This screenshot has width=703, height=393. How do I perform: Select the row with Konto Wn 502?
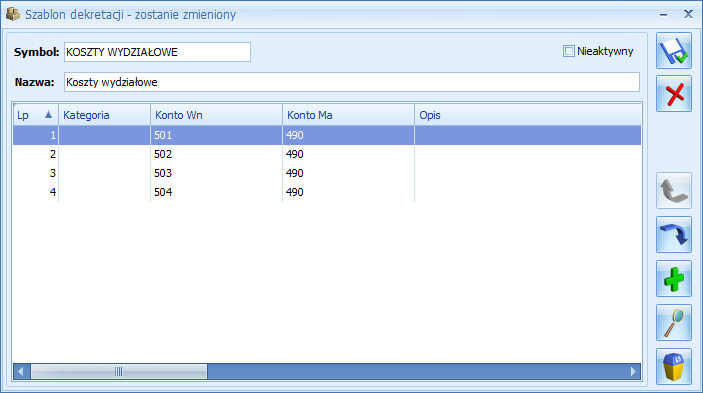click(x=327, y=154)
